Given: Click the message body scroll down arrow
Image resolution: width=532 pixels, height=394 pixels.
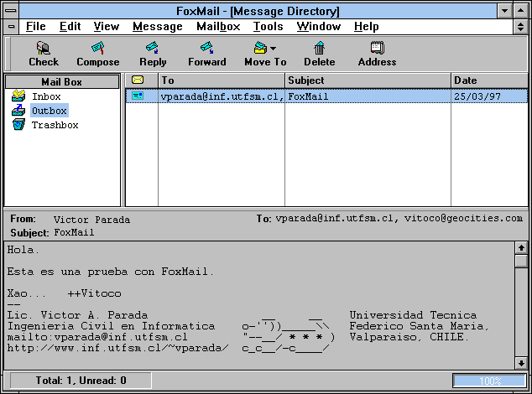Looking at the screenshot, I should (521, 364).
